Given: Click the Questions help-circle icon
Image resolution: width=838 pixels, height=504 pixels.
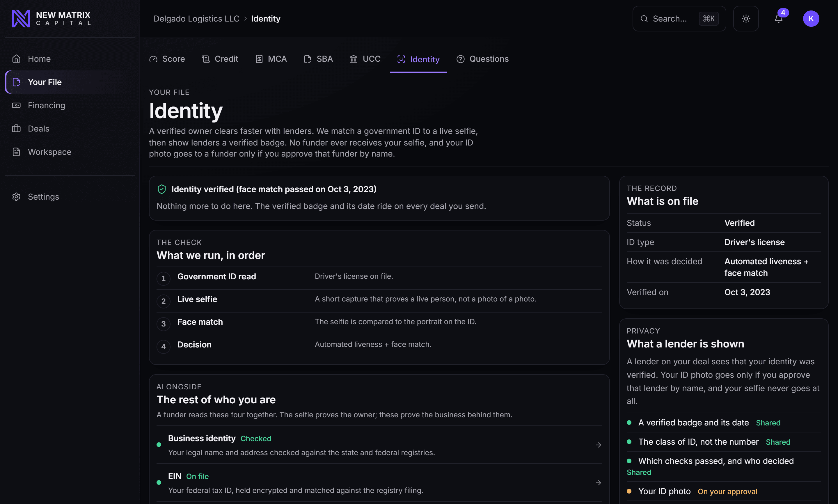Looking at the screenshot, I should [x=460, y=59].
